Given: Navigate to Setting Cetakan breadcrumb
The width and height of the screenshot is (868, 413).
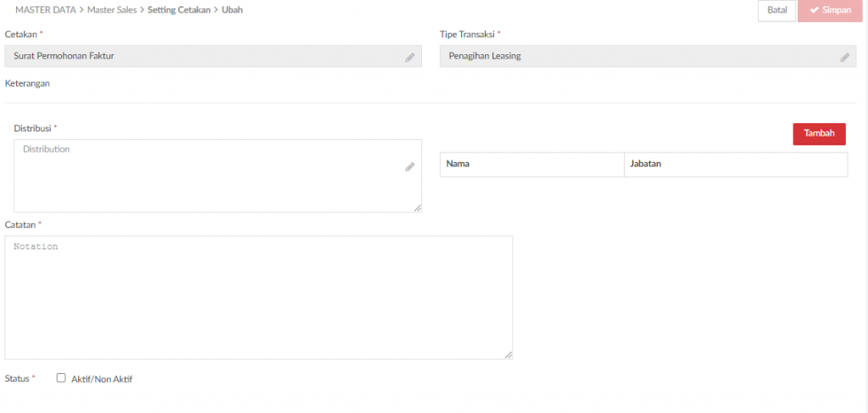Looking at the screenshot, I should (x=179, y=10).
